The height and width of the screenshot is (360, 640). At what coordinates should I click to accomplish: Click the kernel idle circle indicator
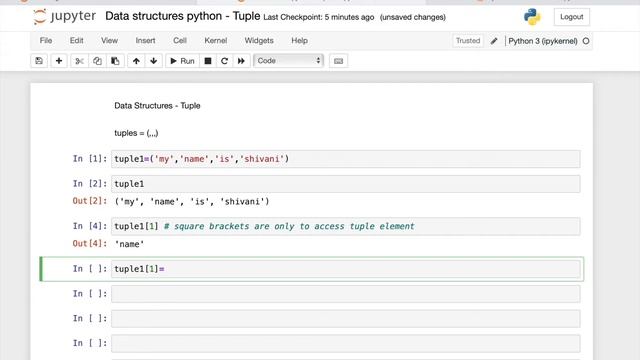[x=586, y=41]
